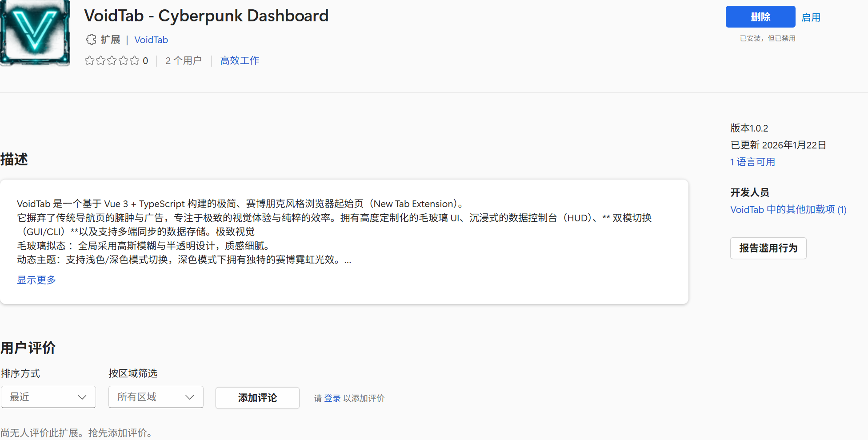Click the first rating star
The height and width of the screenshot is (440, 868).
click(x=89, y=60)
